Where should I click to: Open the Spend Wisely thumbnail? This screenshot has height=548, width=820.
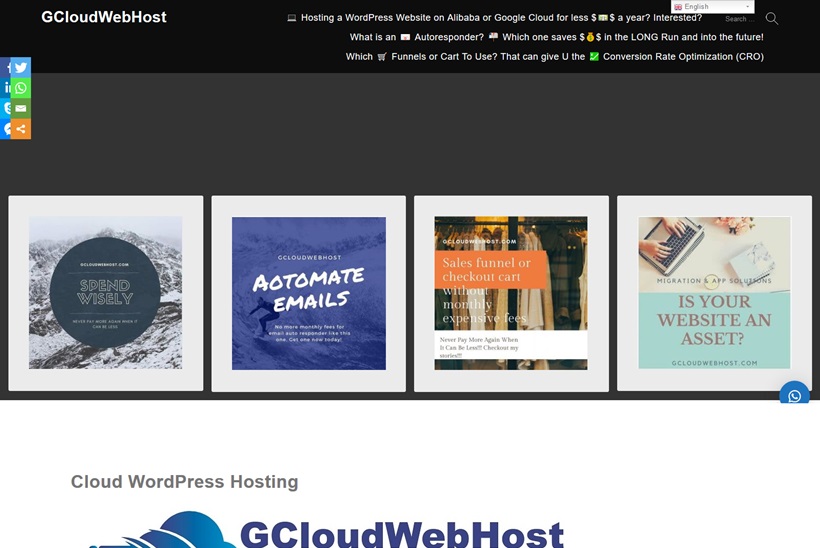coord(106,293)
